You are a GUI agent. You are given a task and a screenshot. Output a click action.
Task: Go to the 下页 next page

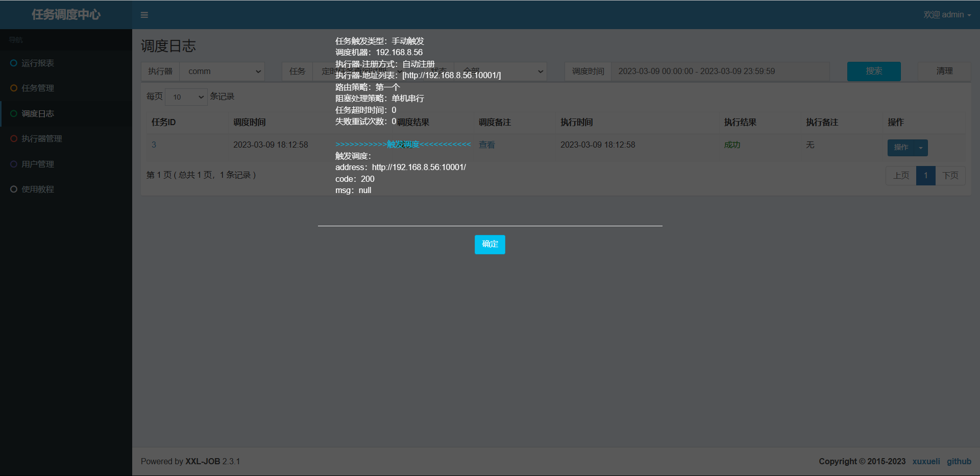(x=950, y=176)
